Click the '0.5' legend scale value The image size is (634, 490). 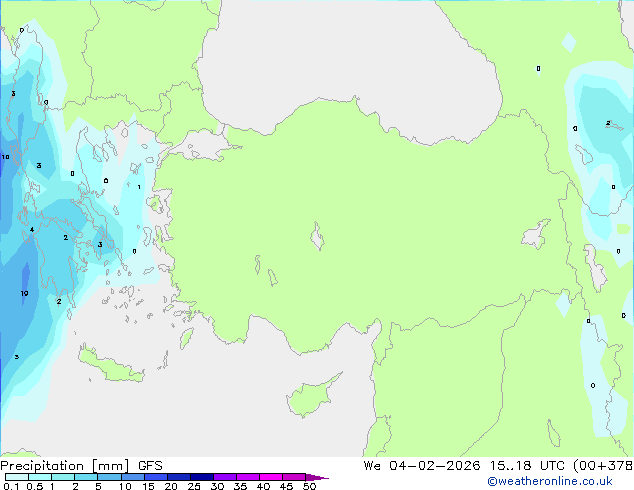pyautogui.click(x=35, y=486)
